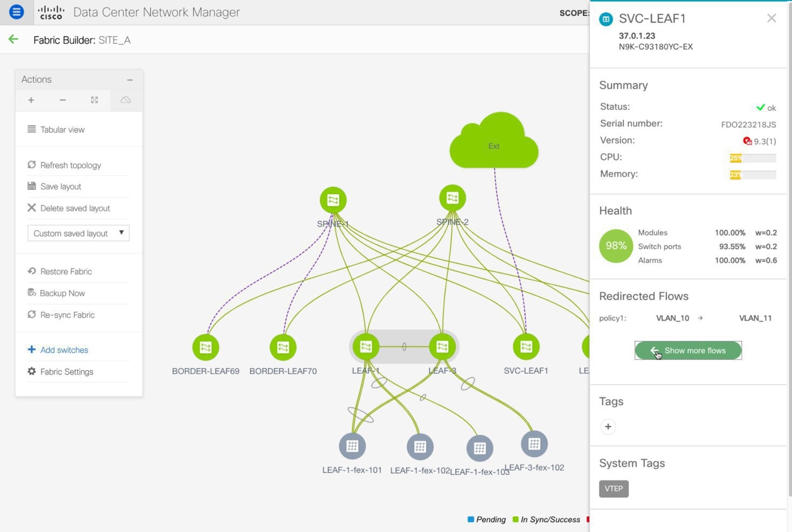Close the SVC-LEAF1 details panel

point(772,18)
